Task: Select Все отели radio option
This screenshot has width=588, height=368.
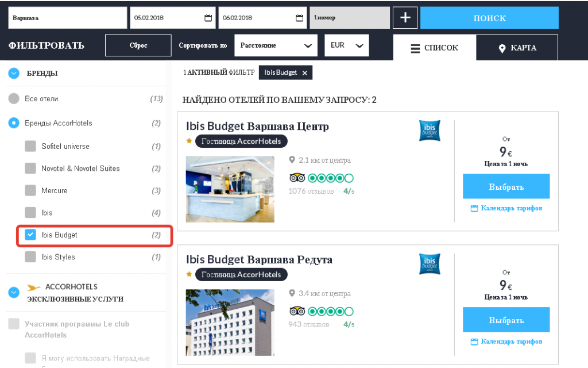Action: pos(14,99)
